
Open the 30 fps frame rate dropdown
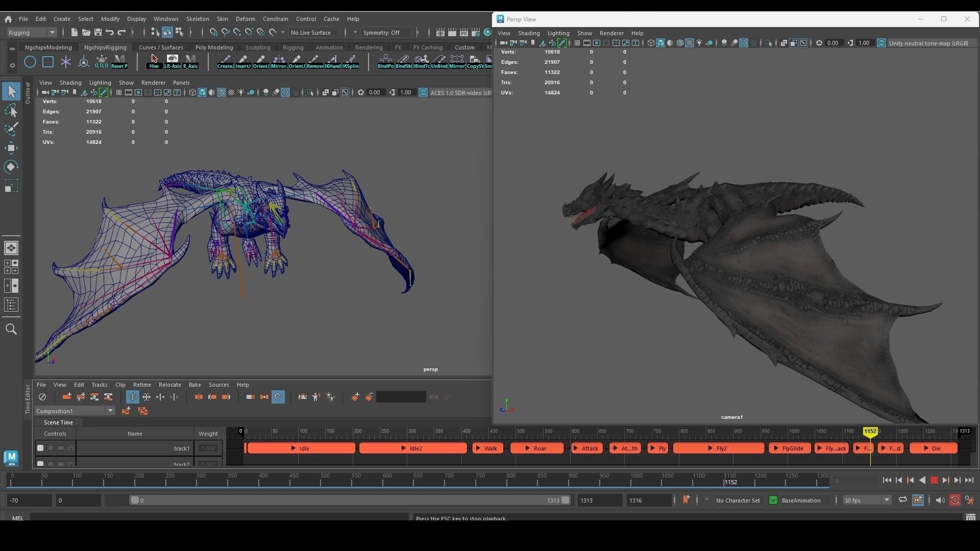click(866, 500)
